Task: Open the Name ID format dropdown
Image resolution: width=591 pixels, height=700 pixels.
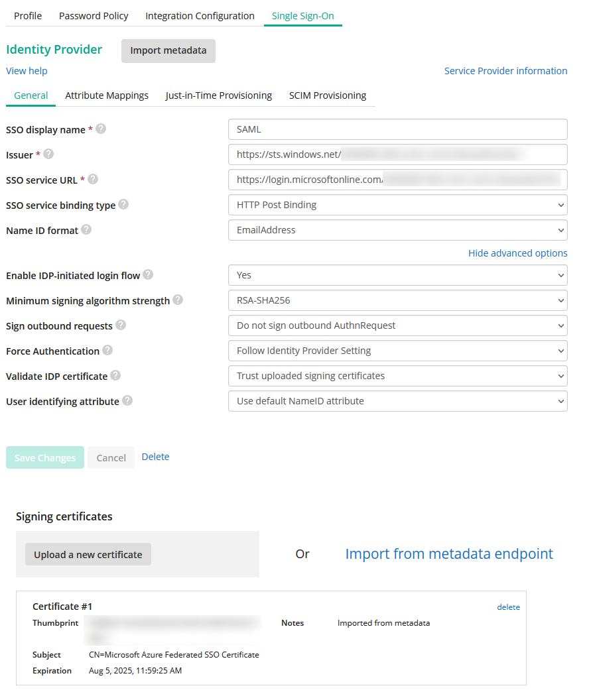Action: click(x=397, y=230)
